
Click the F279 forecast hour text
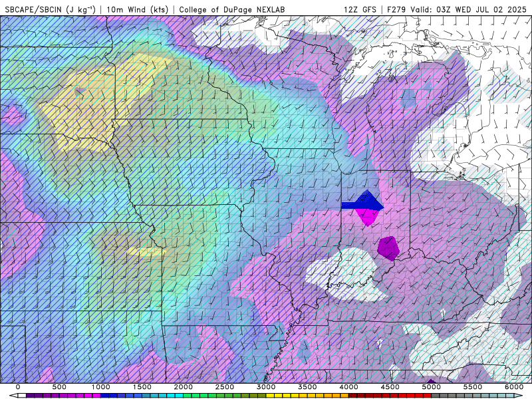pyautogui.click(x=396, y=9)
